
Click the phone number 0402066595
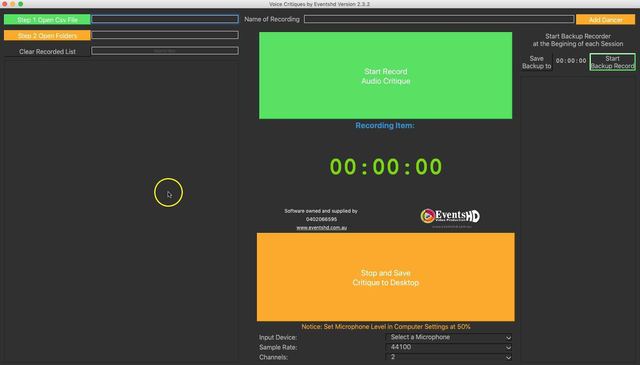click(322, 219)
